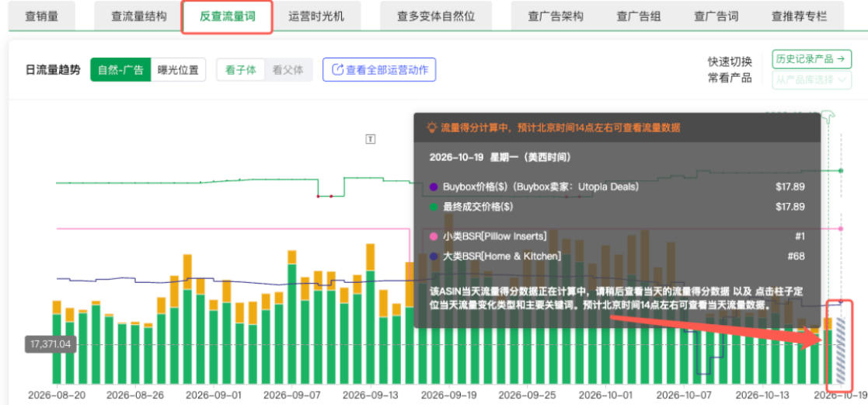
Task: Switch to the 查流量结构 tab
Action: [x=138, y=16]
